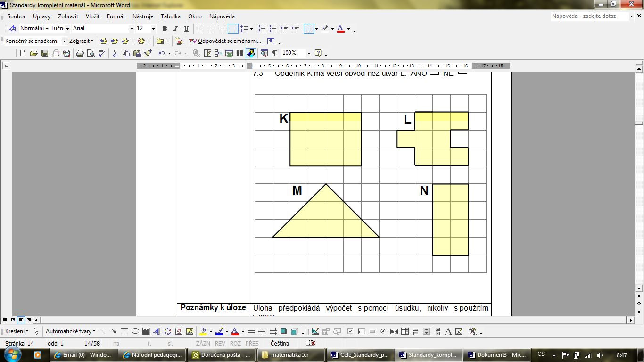
Task: Switch to Dokument3 taskbar window
Action: 497,355
